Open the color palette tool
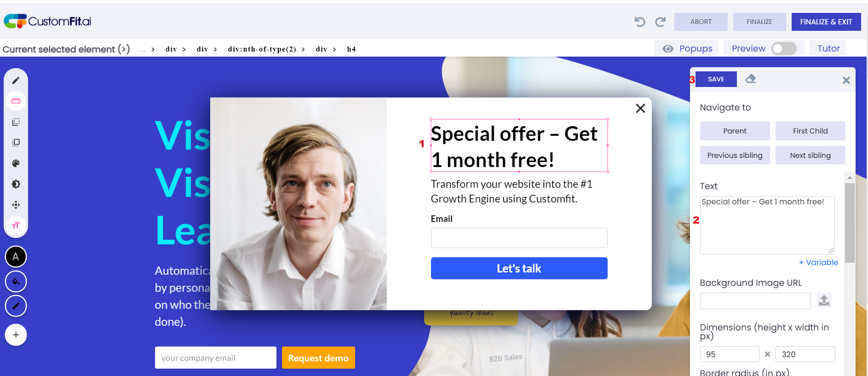Screen dimensions: 868x376 [x=16, y=163]
